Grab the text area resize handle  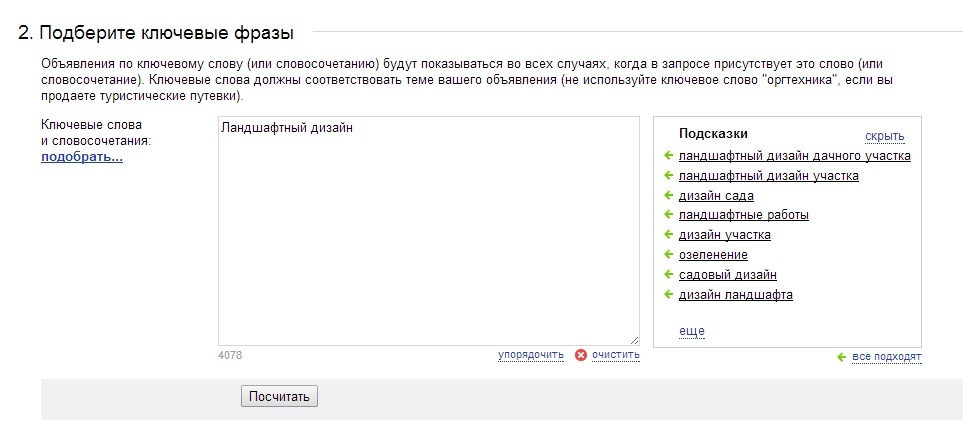pos(634,340)
